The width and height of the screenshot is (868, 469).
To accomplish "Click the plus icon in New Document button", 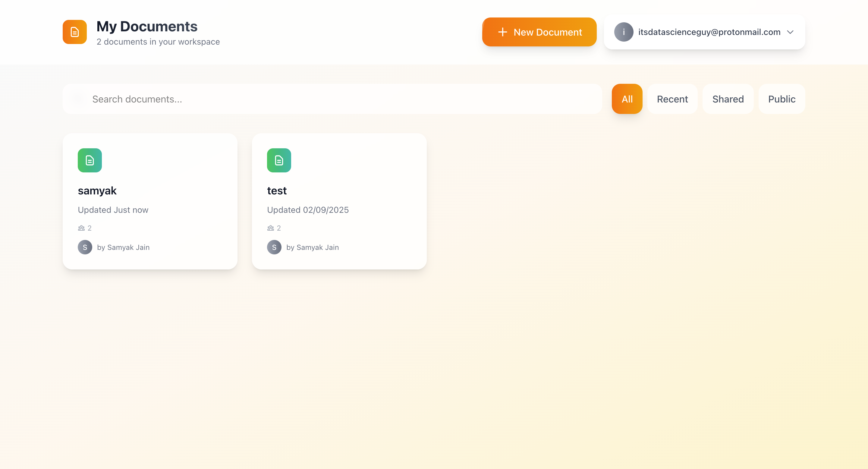I will click(502, 32).
